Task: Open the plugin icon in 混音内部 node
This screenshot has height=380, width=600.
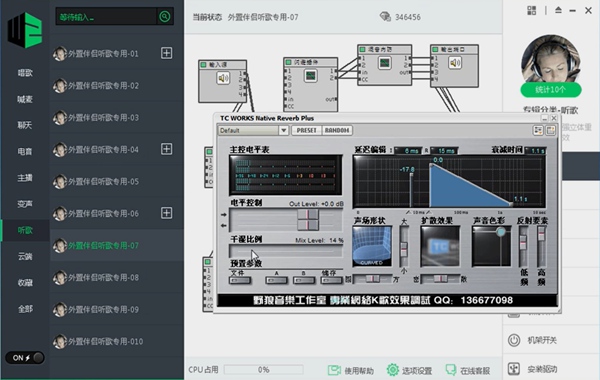Action: pos(384,62)
